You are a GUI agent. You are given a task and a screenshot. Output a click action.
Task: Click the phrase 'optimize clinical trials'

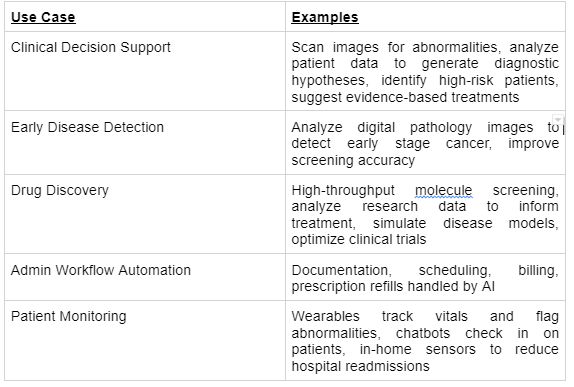pos(359,239)
